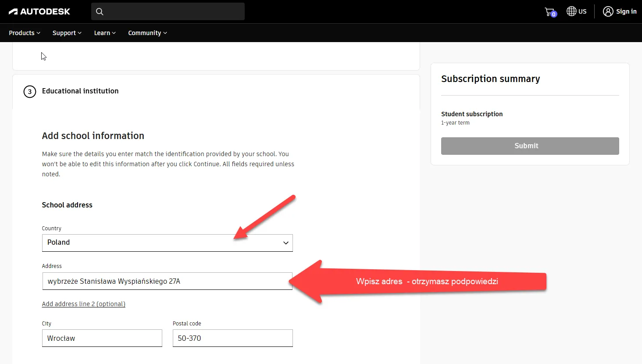
Task: Click the Address input field
Action: point(167,281)
